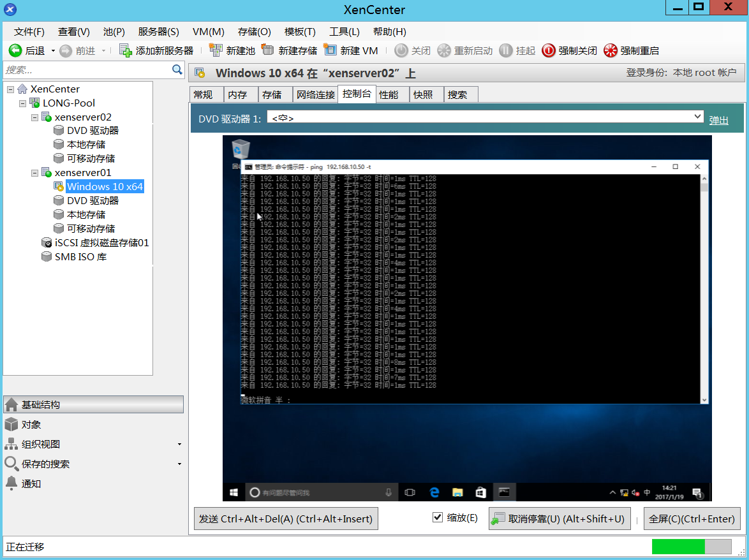Click the Add New Server icon
Image resolution: width=749 pixels, height=560 pixels.
pyautogui.click(x=125, y=50)
